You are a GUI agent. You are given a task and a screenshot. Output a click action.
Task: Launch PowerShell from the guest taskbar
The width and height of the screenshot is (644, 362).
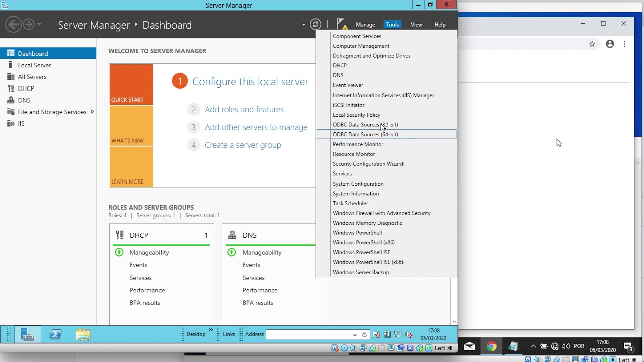click(x=55, y=334)
